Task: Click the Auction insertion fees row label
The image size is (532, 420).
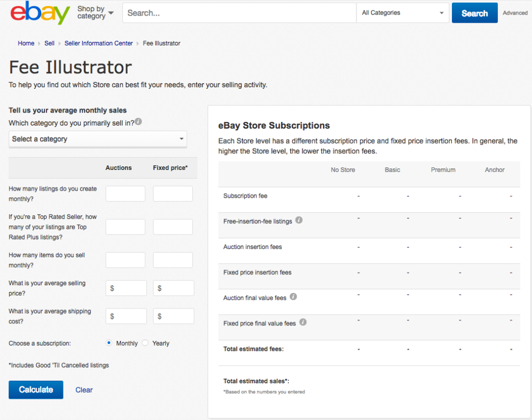Action: pyautogui.click(x=253, y=247)
